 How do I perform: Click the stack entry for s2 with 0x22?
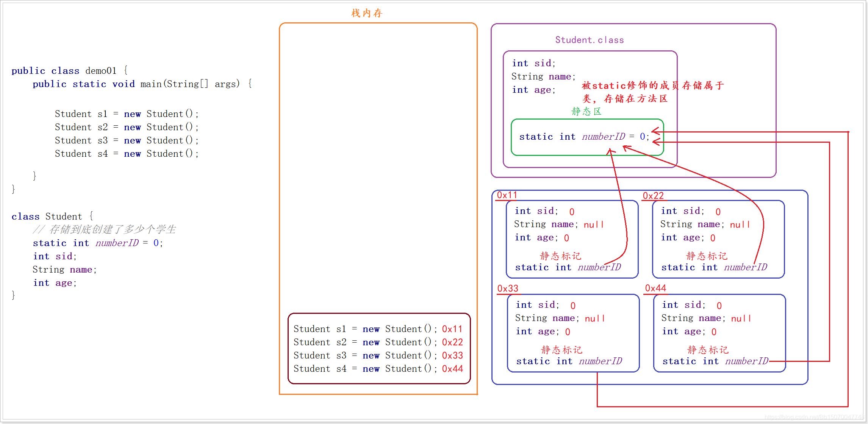tap(378, 342)
